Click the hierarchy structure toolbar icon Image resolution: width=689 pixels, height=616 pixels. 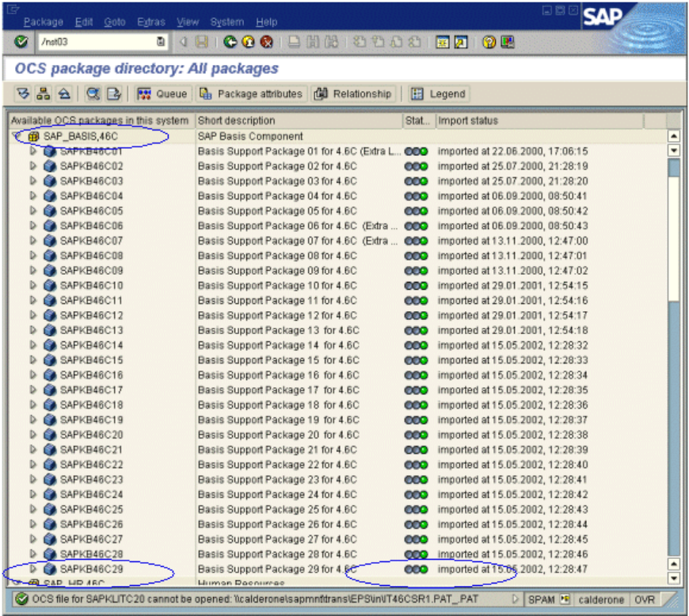point(43,93)
